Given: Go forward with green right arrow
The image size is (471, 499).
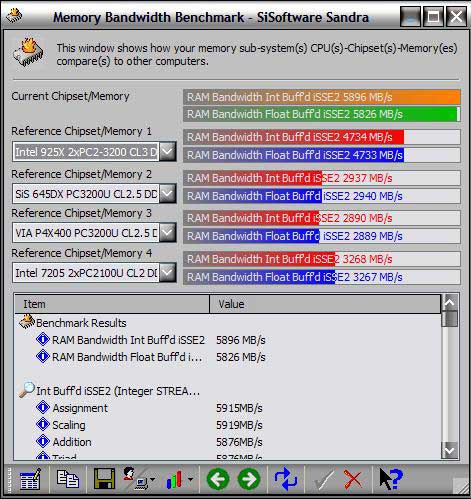Looking at the screenshot, I should click(x=249, y=479).
